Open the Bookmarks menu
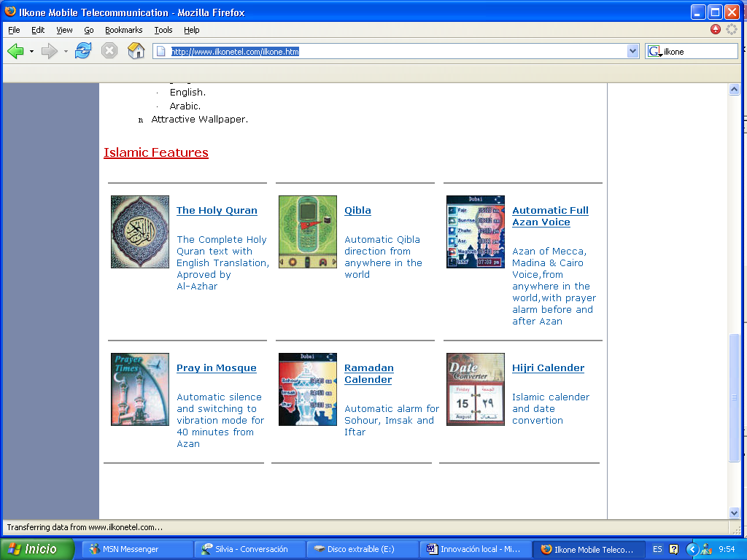Screen dimensions: 747x560 point(124,30)
